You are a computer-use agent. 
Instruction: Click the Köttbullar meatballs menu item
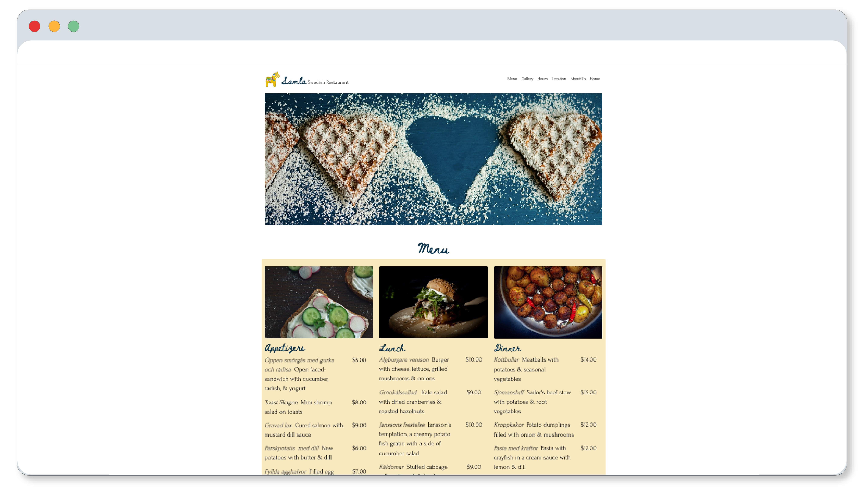tap(545, 369)
